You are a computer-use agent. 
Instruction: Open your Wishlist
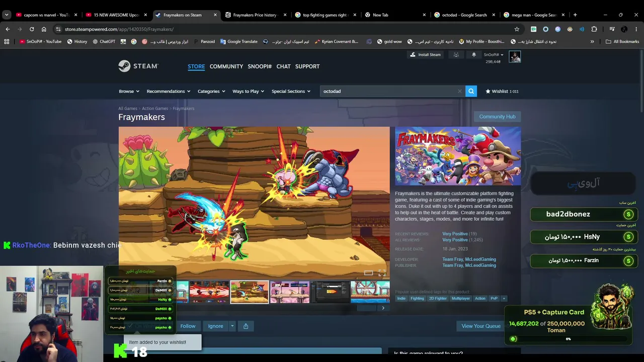coord(502,91)
